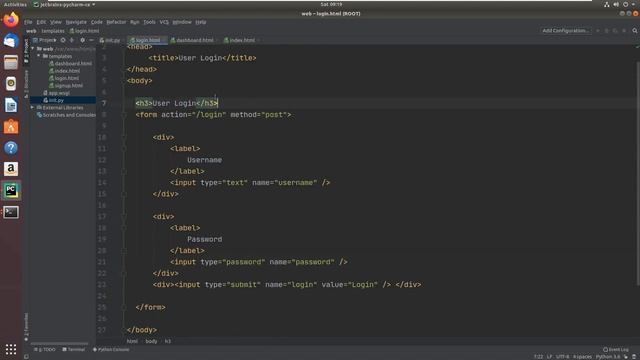Open the Refactor menu
Viewport: 640px width, 360px height.
[116, 22]
